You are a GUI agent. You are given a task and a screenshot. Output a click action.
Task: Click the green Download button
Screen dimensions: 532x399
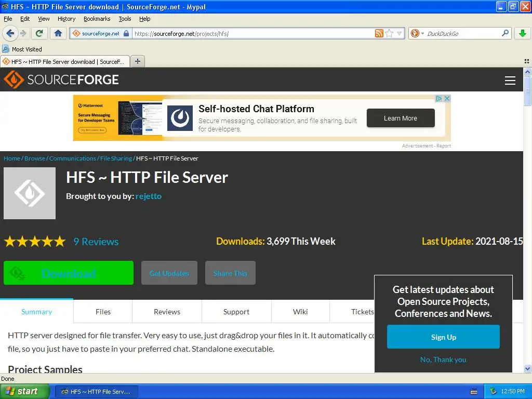pos(69,273)
